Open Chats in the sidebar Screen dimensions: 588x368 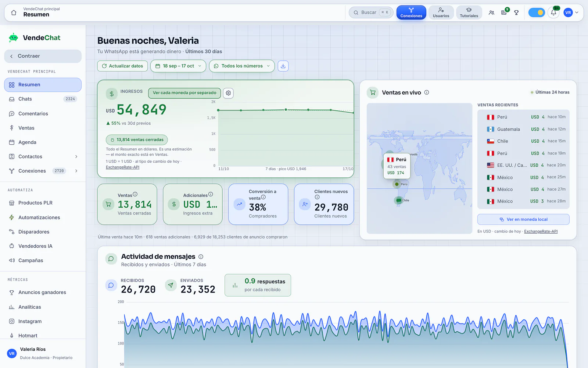(x=43, y=99)
